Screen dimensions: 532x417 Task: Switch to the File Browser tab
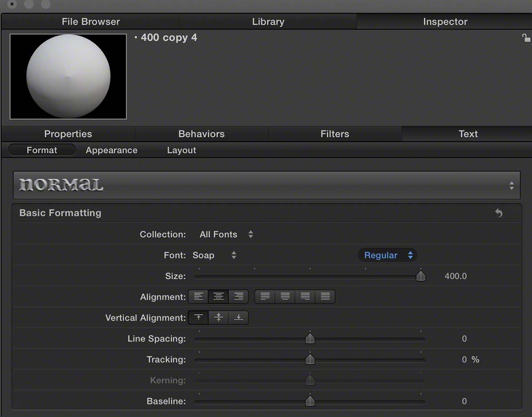click(90, 22)
